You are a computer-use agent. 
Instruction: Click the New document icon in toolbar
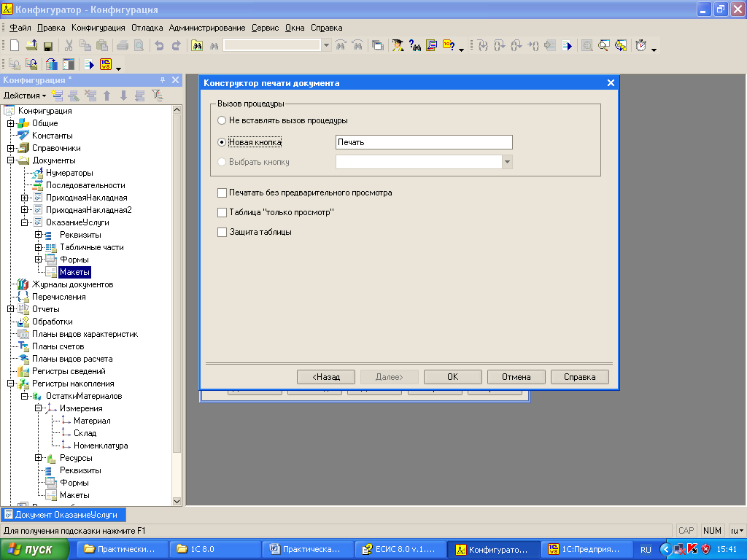pyautogui.click(x=15, y=45)
